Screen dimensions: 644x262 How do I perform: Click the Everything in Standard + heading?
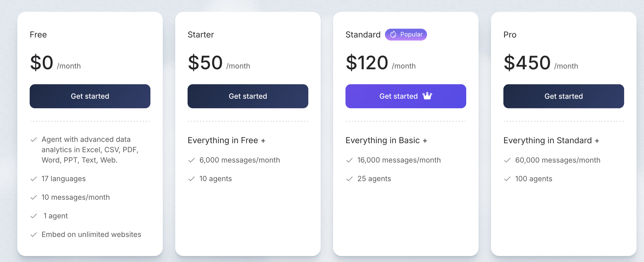tap(551, 140)
